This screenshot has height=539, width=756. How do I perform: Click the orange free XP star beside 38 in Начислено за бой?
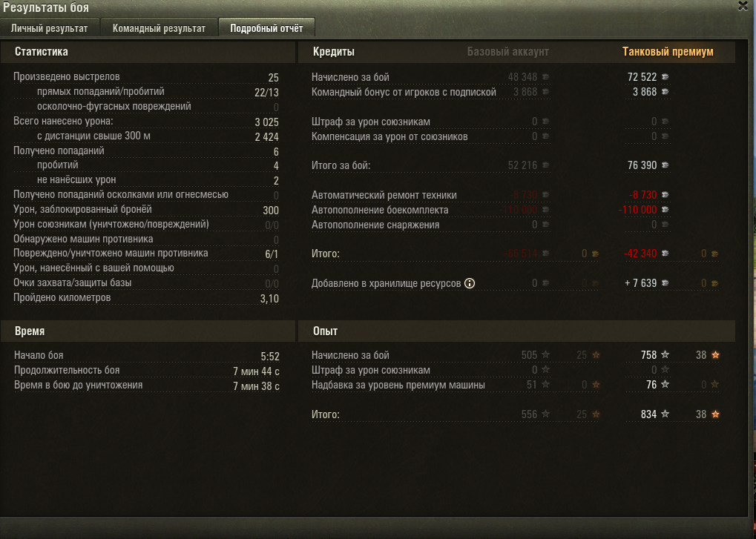(715, 354)
